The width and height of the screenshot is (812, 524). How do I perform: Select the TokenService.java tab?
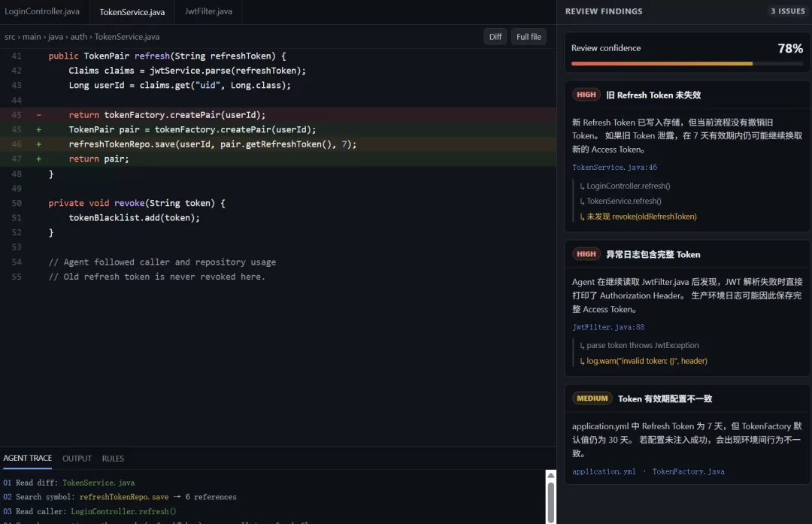click(x=132, y=11)
